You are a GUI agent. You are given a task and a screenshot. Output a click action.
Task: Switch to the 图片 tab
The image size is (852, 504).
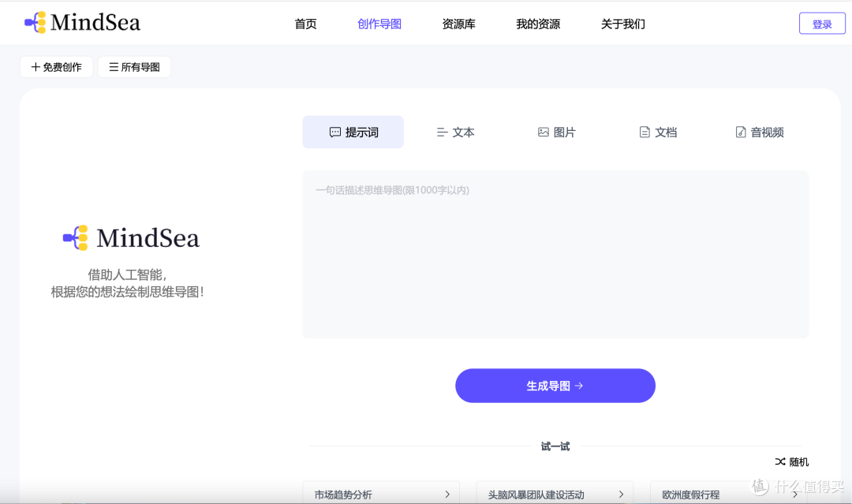coord(556,132)
